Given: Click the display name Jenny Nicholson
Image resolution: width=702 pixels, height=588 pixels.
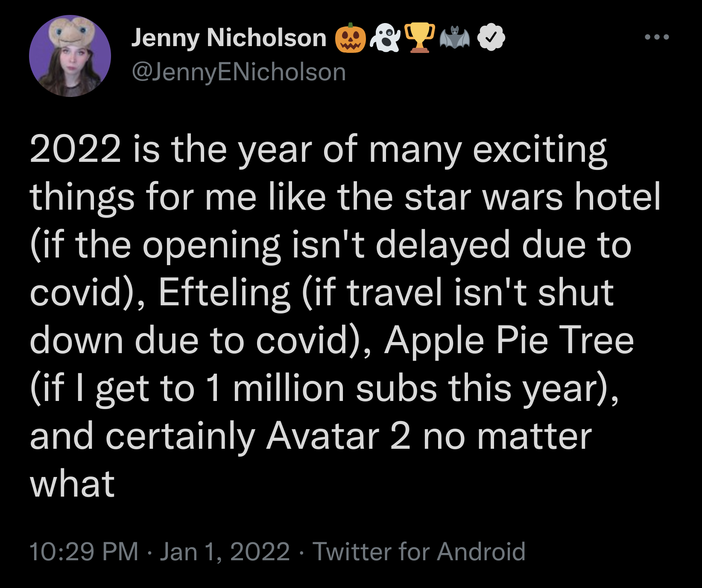Looking at the screenshot, I should pyautogui.click(x=229, y=38).
